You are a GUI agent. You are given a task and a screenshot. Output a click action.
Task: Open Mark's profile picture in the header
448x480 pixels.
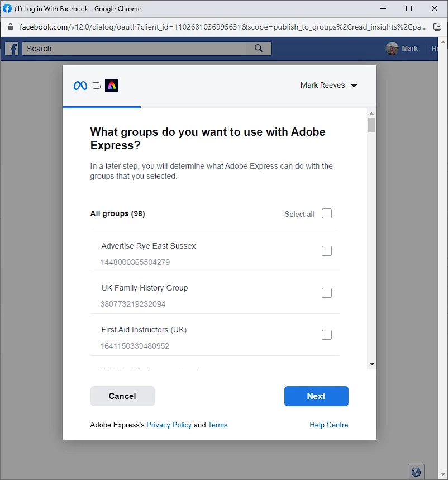pyautogui.click(x=392, y=49)
